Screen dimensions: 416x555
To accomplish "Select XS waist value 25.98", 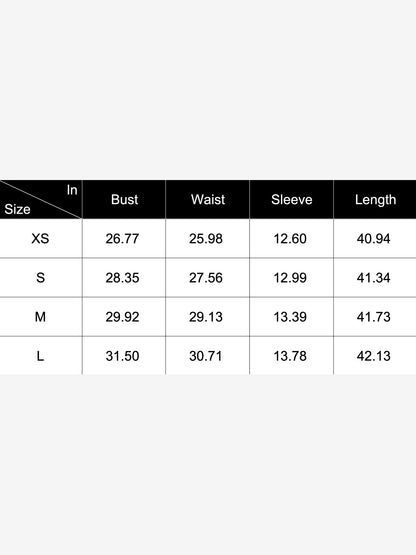I will click(206, 239).
